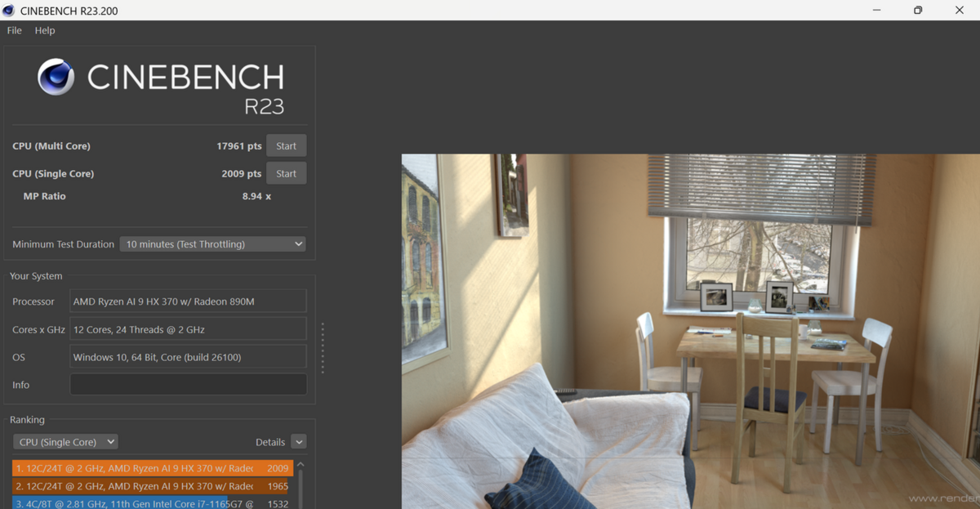Click the 8.94 x MP Ratio value
Screen dimensions: 980x509
coord(256,196)
